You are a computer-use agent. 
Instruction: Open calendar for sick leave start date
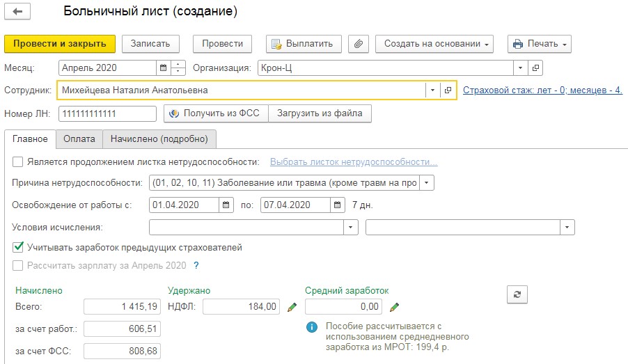tap(226, 205)
